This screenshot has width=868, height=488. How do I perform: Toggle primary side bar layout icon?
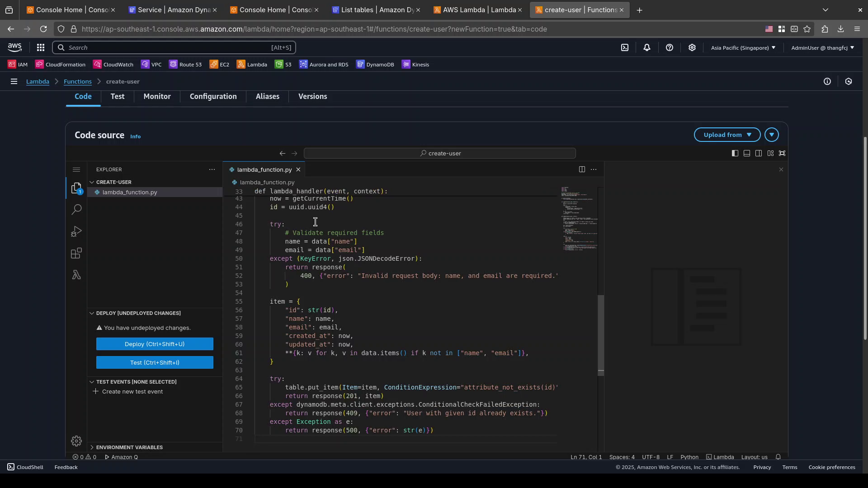click(735, 154)
